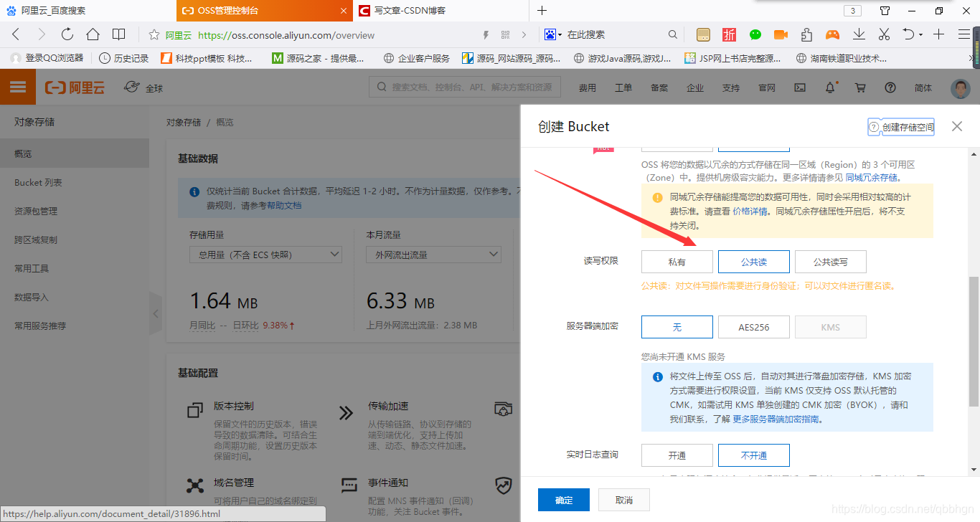The height and width of the screenshot is (522, 980).
Task: Choose AES256 server-side encryption
Action: pos(754,327)
